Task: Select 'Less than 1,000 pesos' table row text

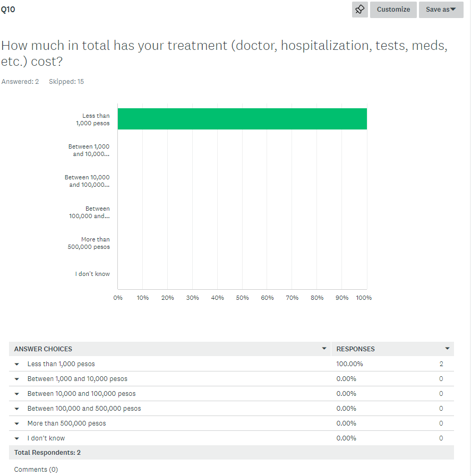Action: pyautogui.click(x=61, y=364)
